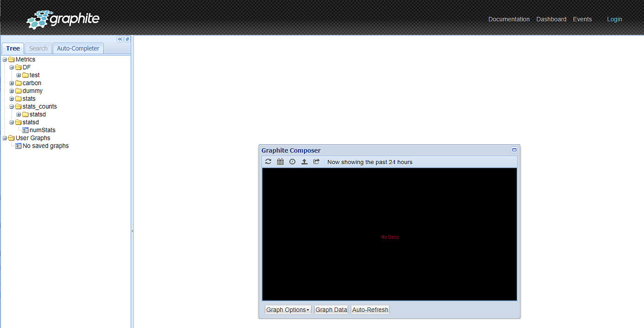Collapse the stats_counts folder
Viewport: 644px width, 328px height.
(12, 106)
